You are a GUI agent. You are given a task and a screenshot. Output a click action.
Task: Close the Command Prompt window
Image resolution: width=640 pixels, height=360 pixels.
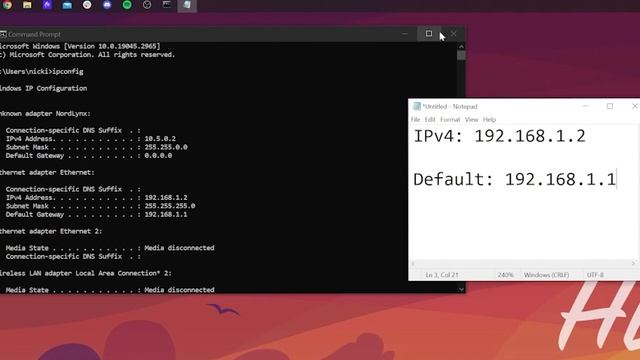453,34
